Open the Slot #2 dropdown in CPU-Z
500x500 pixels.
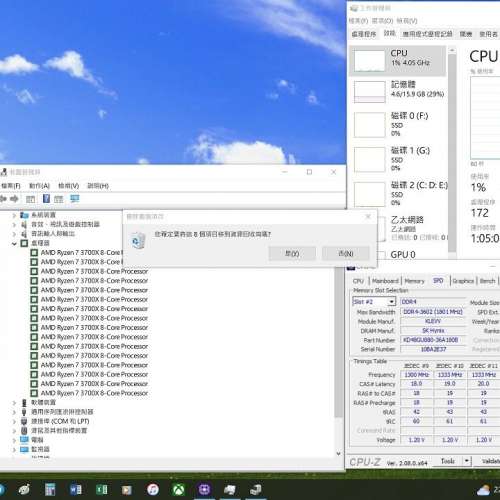(x=392, y=302)
